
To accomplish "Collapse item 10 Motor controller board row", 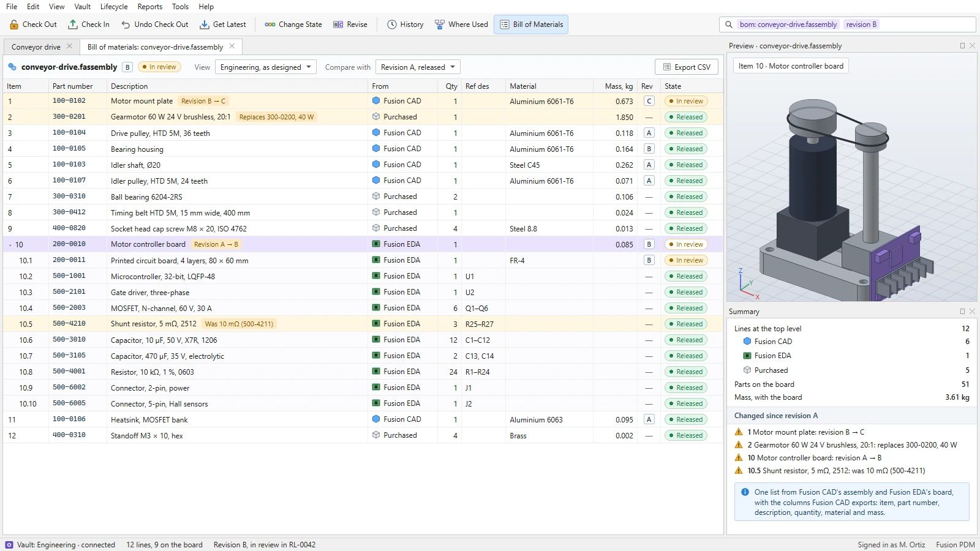I will 10,245.
